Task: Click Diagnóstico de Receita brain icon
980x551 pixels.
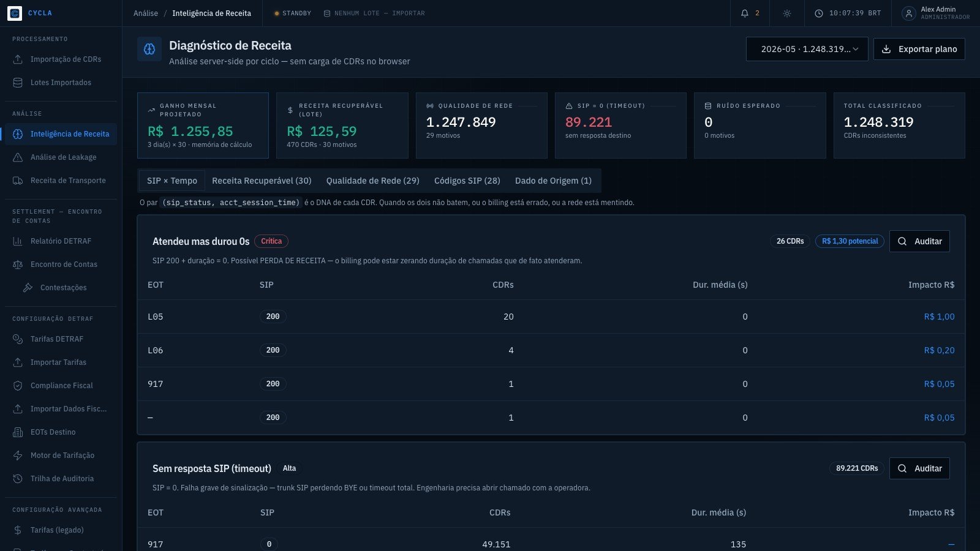Action: coord(149,49)
